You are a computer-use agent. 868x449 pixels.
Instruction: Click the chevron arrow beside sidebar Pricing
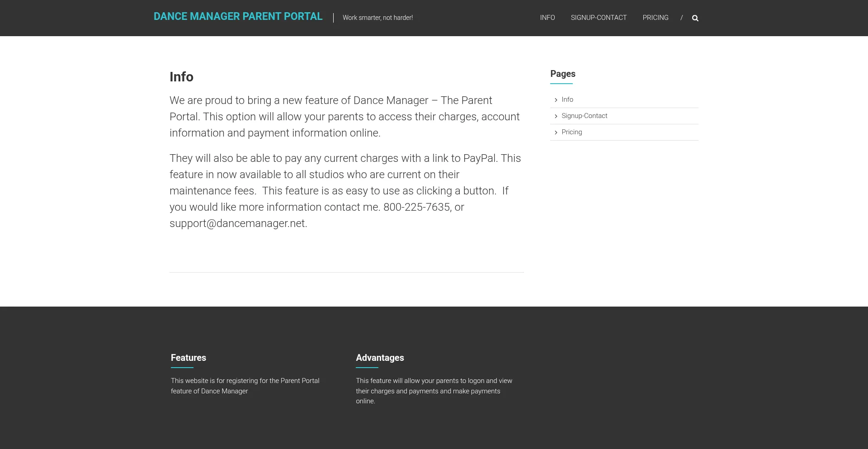coord(556,132)
